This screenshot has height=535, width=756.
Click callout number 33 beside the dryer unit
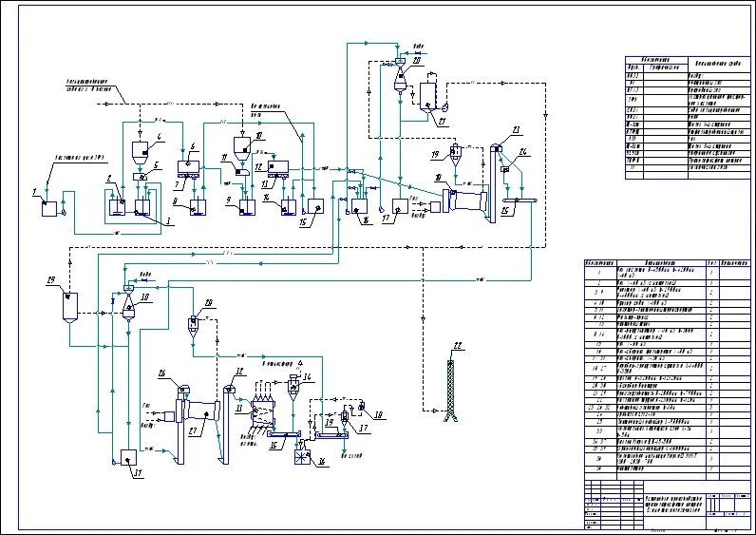tap(237, 407)
